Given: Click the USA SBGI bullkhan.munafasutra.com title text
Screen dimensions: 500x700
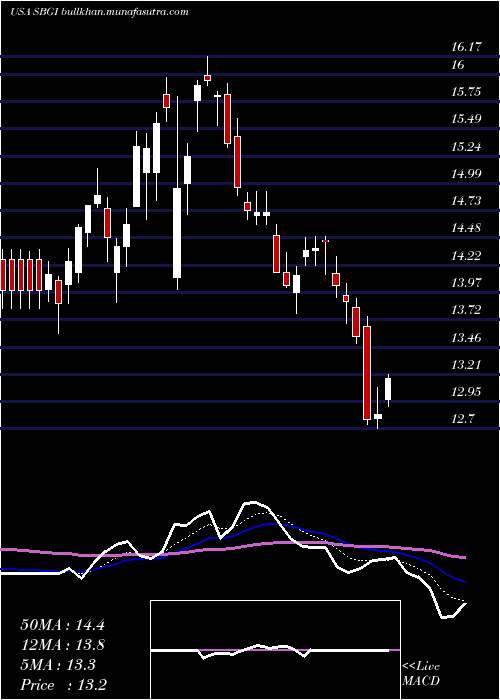Looking at the screenshot, I should tap(99, 12).
